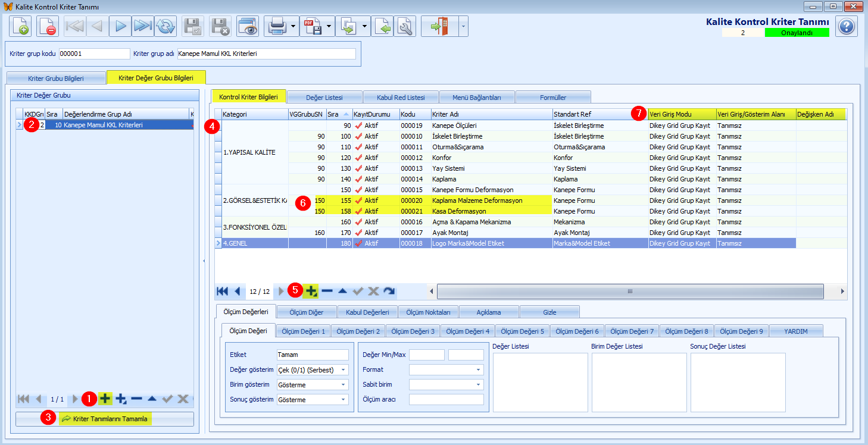The height and width of the screenshot is (445, 868).
Task: Click the Kriter grup kodu field
Action: click(x=94, y=54)
